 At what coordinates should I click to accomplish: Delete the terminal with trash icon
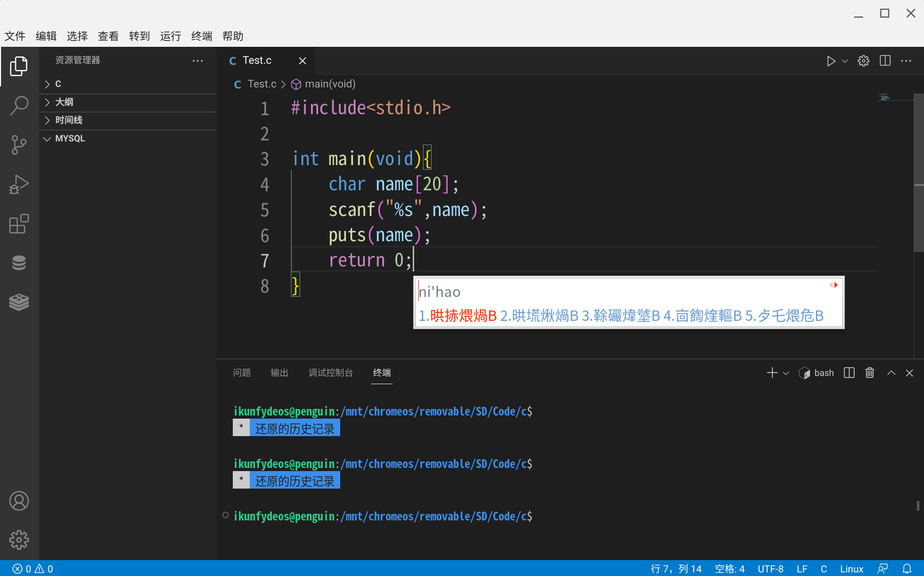pos(870,373)
